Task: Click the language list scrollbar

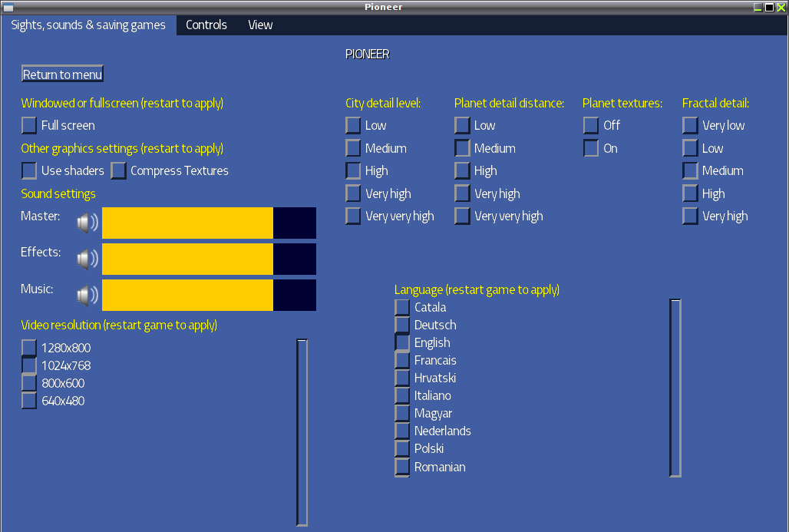Action: (675, 388)
